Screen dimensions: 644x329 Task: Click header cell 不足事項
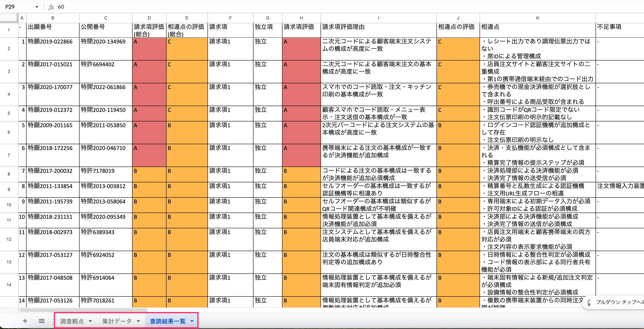(x=620, y=30)
